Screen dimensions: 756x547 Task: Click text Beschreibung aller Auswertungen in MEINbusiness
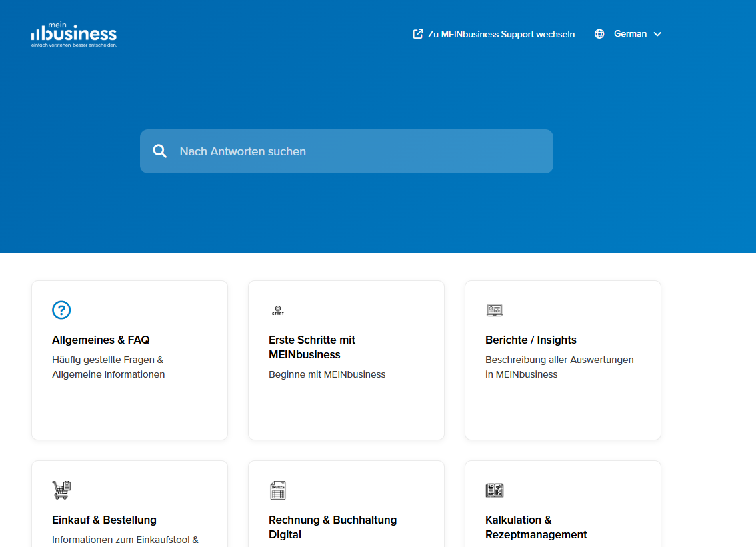click(x=559, y=367)
